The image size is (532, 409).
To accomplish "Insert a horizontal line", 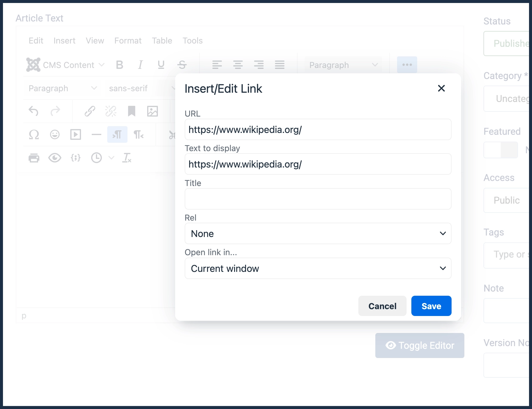I will pyautogui.click(x=96, y=134).
